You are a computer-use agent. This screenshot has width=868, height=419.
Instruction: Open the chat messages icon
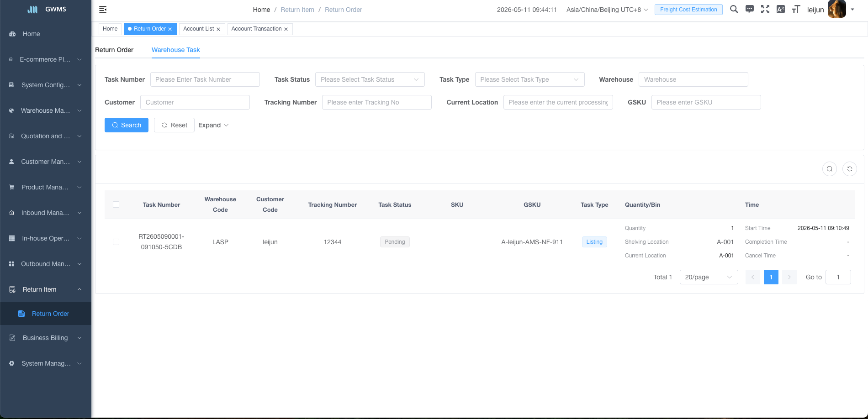(x=750, y=9)
